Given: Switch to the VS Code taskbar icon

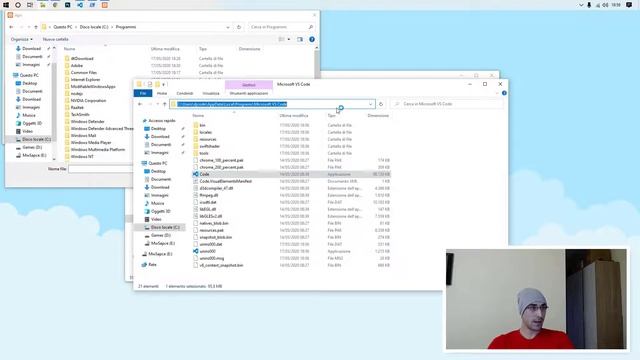Looking at the screenshot, I should pyautogui.click(x=80, y=5).
